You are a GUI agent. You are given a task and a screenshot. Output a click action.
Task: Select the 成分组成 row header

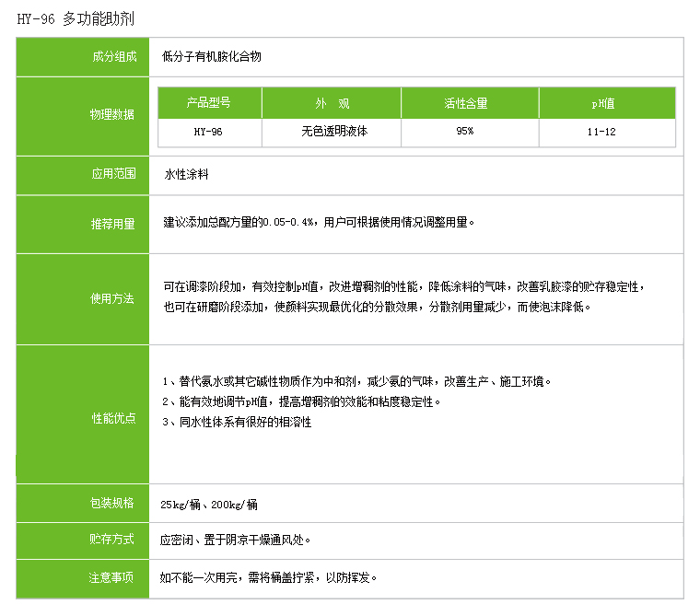tap(112, 57)
